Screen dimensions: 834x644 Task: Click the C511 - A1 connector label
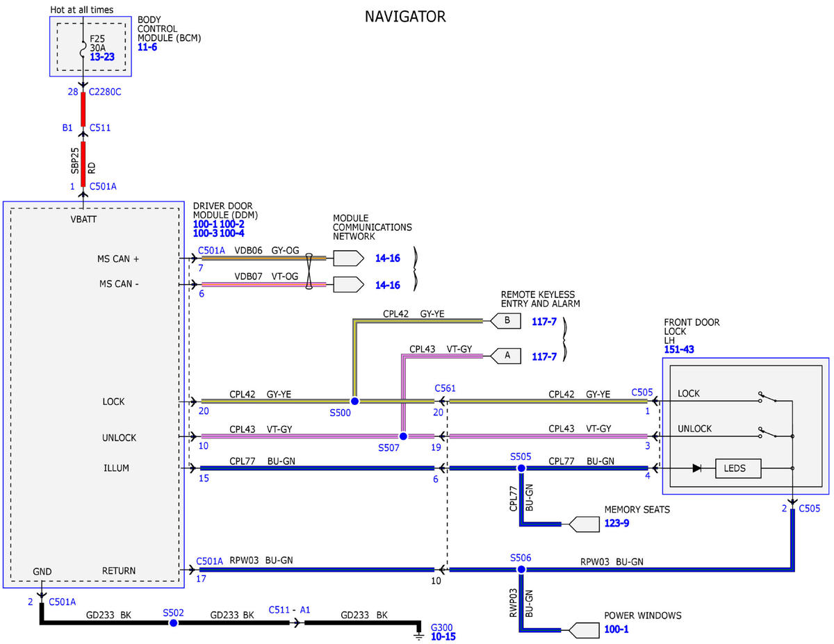click(x=290, y=610)
